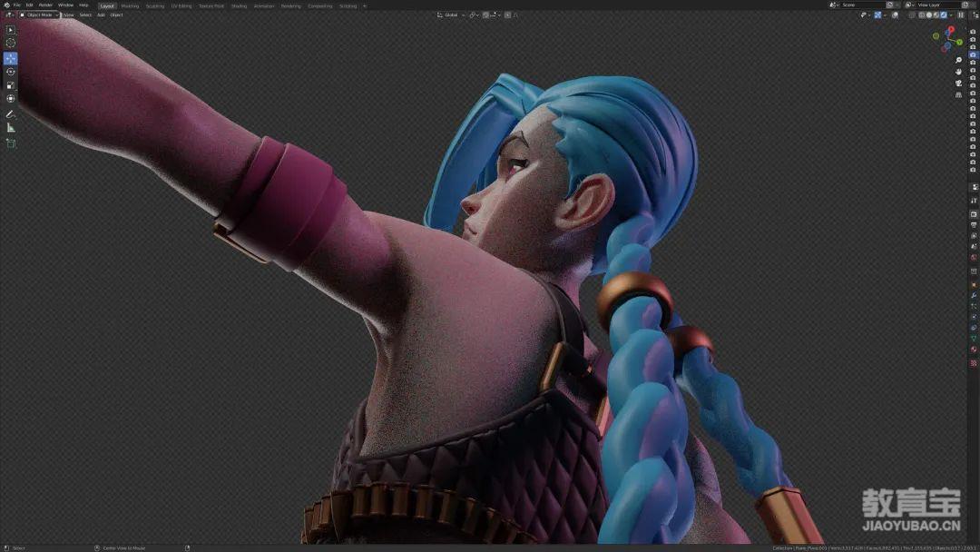980x552 pixels.
Task: Select the Select Box tool
Action: coord(11,29)
